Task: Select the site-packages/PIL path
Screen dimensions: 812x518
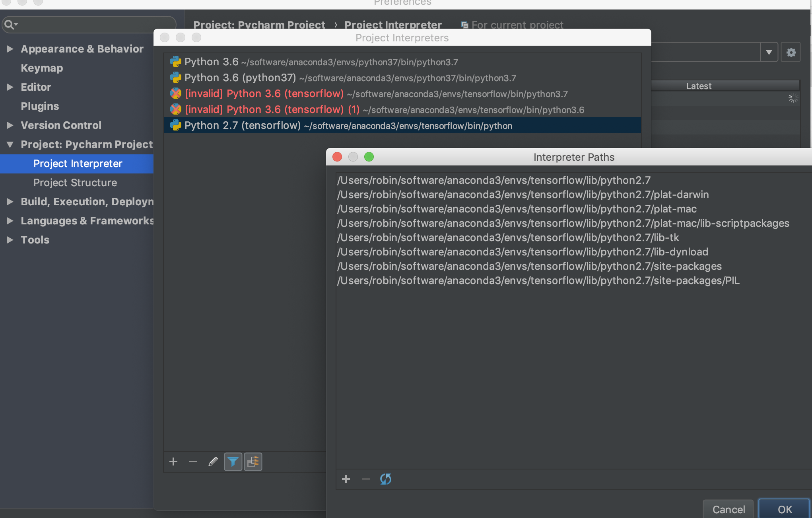Action: click(x=538, y=280)
